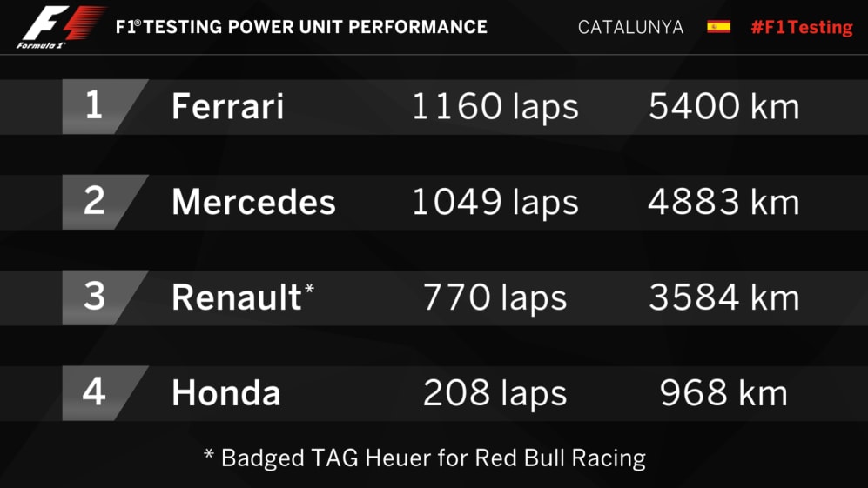Select the rank 3 position badge
The image size is (868, 488).
coord(94,297)
